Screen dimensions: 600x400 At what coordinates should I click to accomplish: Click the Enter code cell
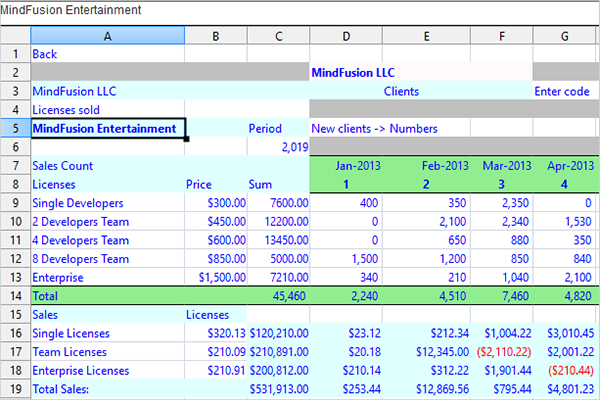562,91
